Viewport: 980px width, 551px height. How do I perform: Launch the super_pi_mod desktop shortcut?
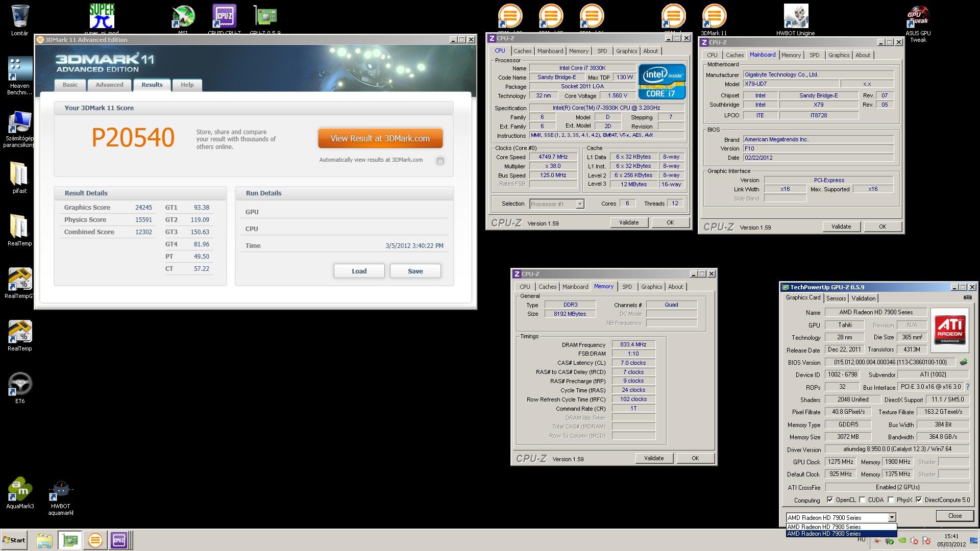coord(102,16)
